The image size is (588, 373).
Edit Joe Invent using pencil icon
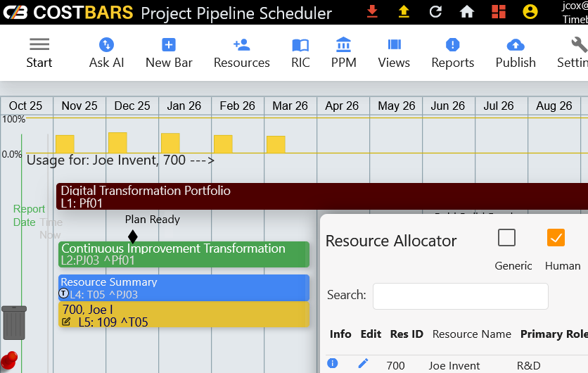(363, 363)
